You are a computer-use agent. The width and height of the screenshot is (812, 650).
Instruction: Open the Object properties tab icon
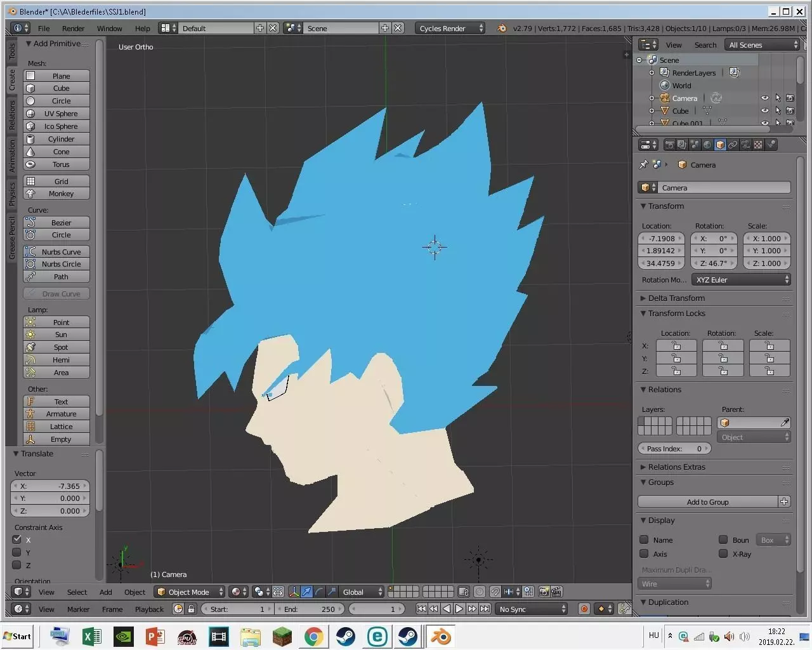click(720, 145)
